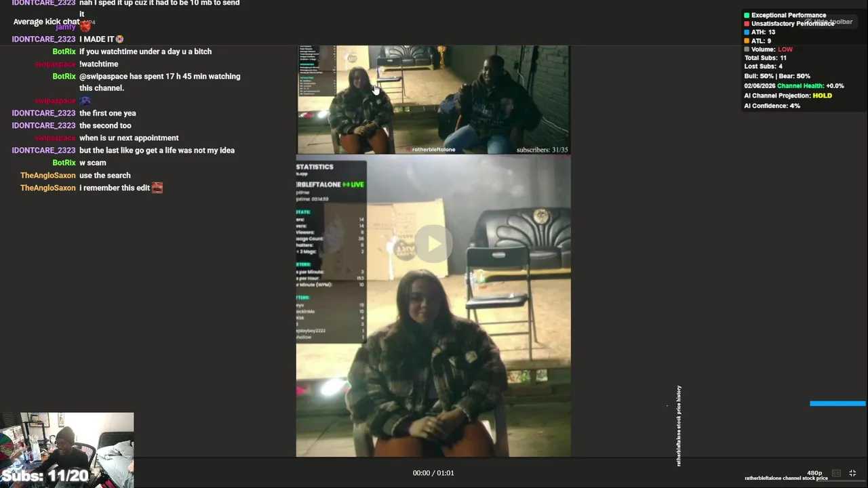Click the Hide toolbar button
The height and width of the screenshot is (488, 868).
(x=829, y=22)
